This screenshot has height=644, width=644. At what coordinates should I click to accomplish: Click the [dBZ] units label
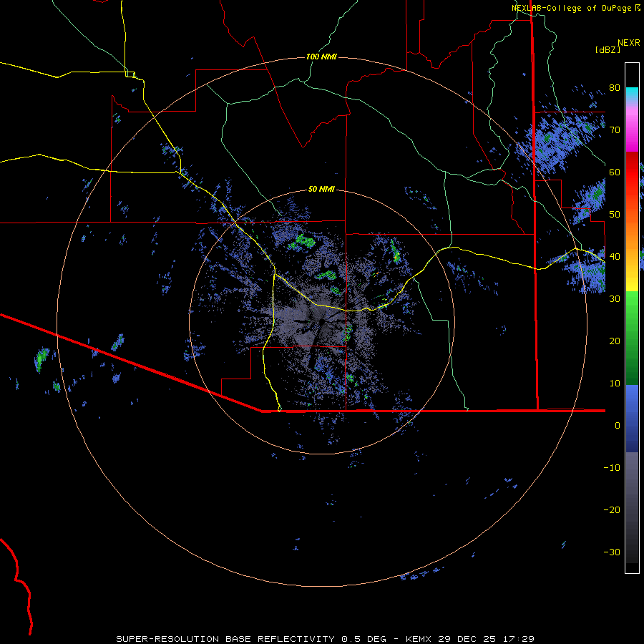[x=608, y=50]
